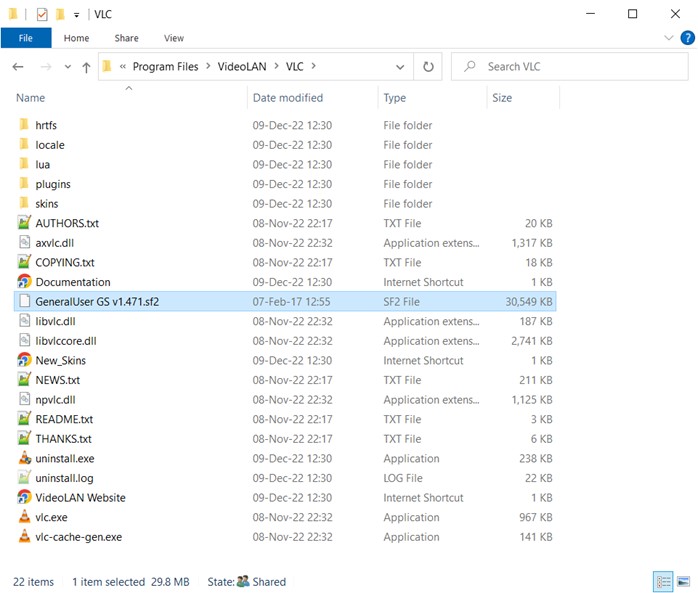Click the plugins folder icon
The image size is (698, 593).
[x=24, y=183]
